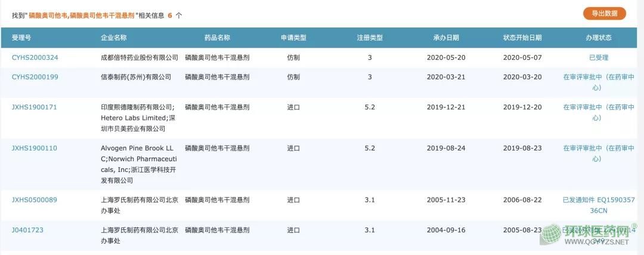This screenshot has width=644, height=255.
Task: Open the JXHS1900171 record link
Action: (x=34, y=107)
